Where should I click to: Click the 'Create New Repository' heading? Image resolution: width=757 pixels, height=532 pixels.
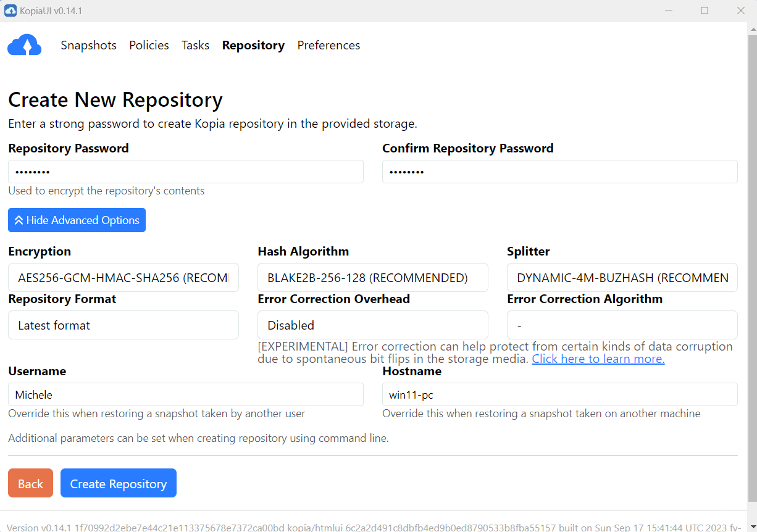point(115,100)
